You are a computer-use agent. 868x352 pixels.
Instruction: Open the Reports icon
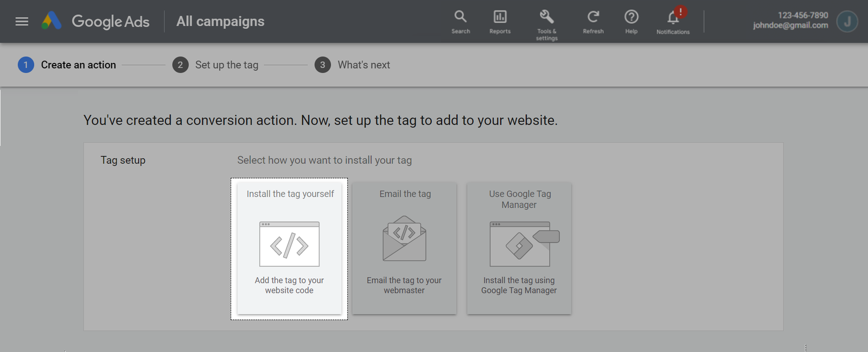500,22
